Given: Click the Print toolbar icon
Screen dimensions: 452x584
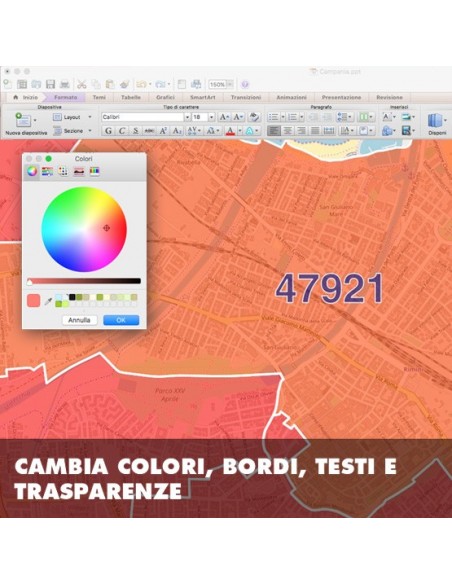Looking at the screenshot, I should 65,84.
